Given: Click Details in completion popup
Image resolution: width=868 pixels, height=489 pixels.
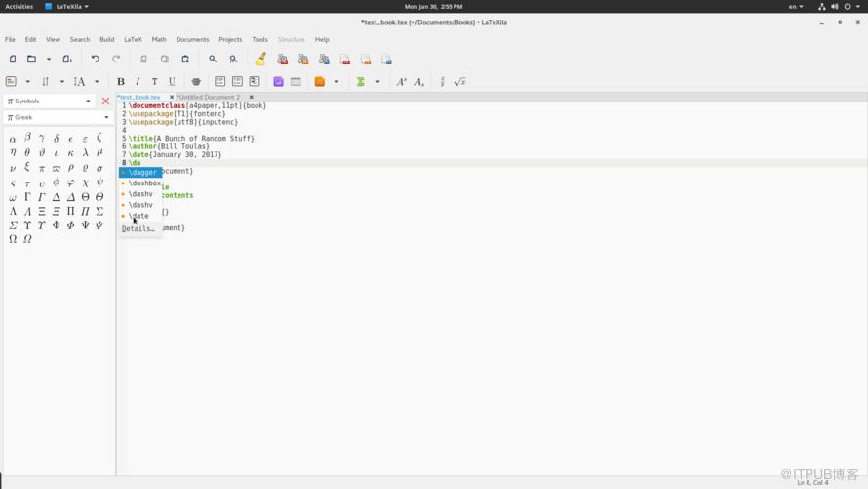Looking at the screenshot, I should [x=138, y=229].
